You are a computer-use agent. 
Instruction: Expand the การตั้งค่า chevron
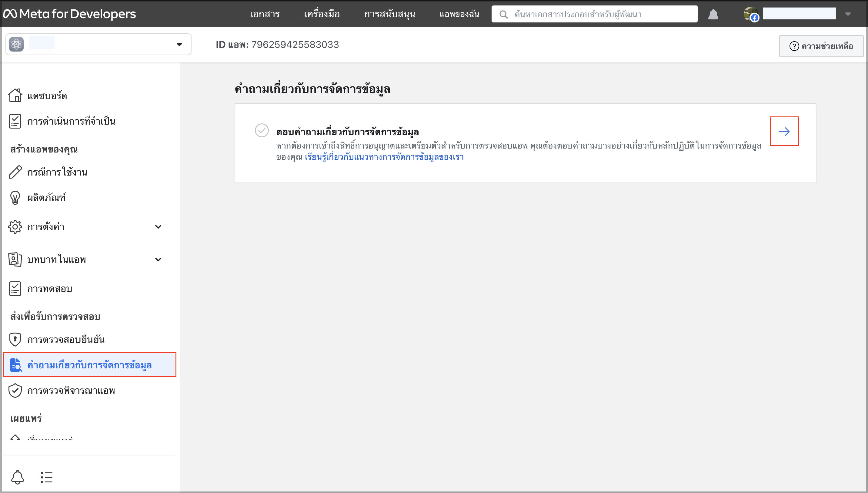tap(158, 227)
